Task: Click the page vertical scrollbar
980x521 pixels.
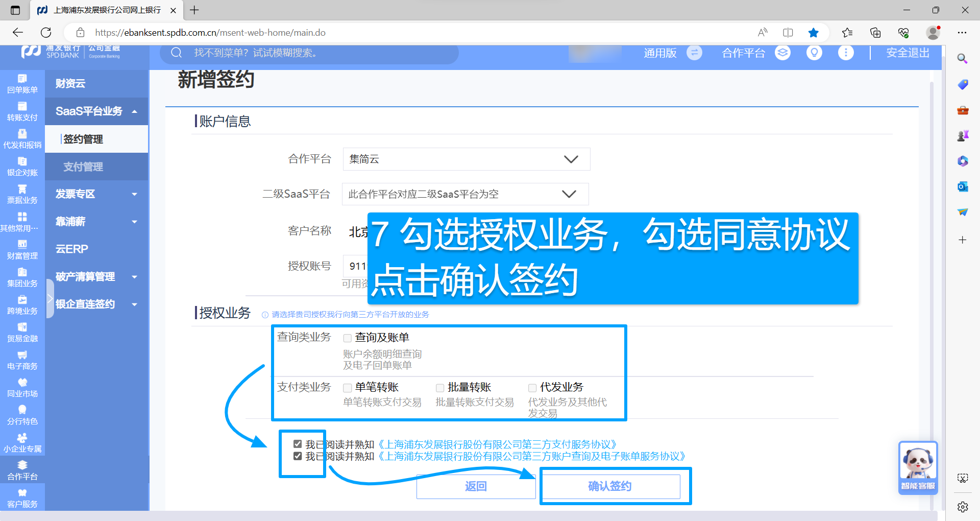Action: pyautogui.click(x=932, y=296)
